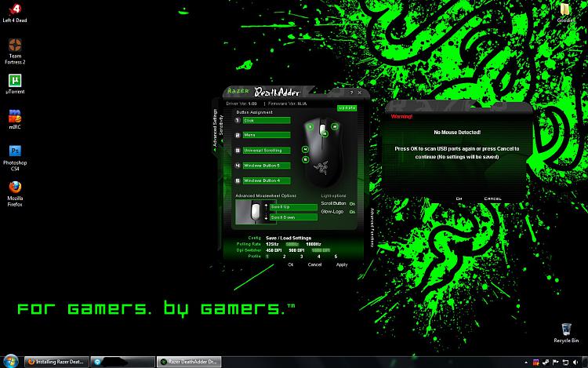Expand the Advanced Settings side panel
588x368 pixels.
coord(215,129)
